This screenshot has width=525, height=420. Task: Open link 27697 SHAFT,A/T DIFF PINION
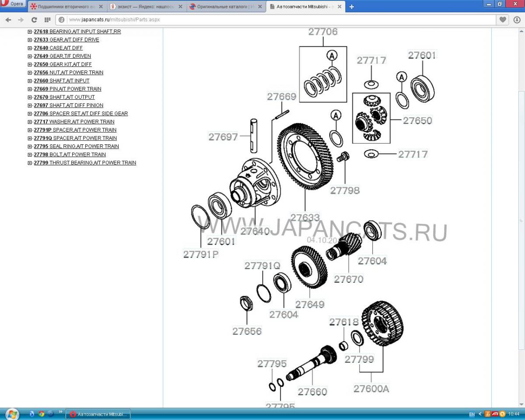(x=69, y=105)
